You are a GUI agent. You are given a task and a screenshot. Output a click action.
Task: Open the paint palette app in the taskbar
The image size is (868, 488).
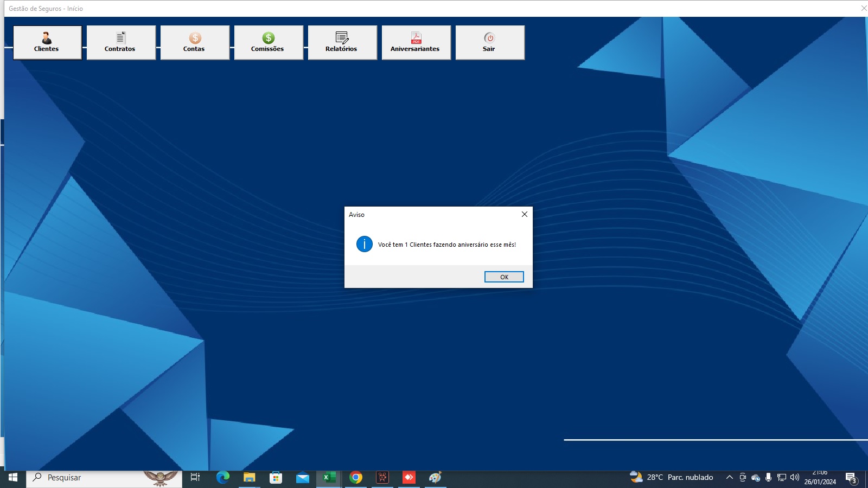tap(435, 477)
